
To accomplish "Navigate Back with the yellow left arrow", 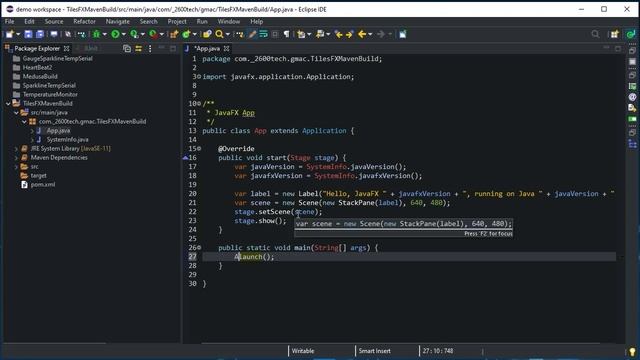I will pos(362,34).
